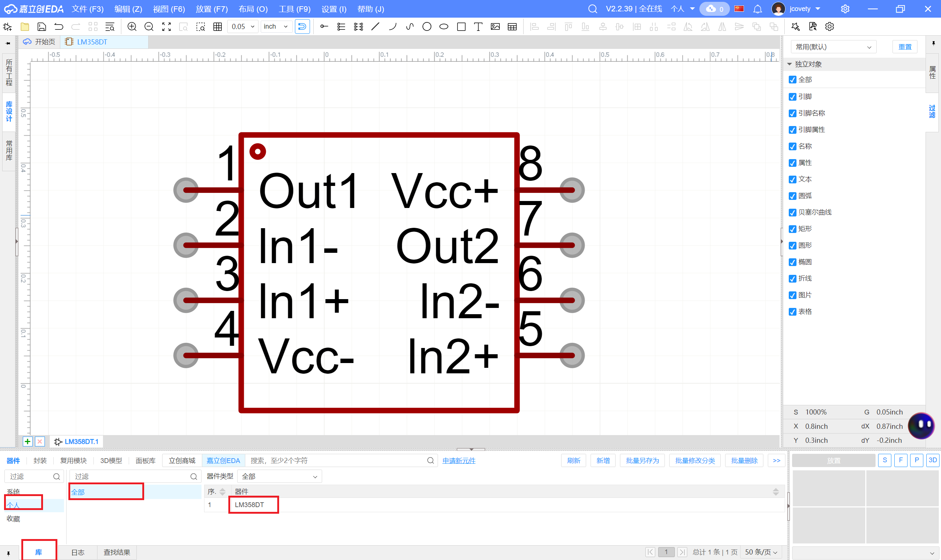
Task: Toggle the 贝塞尔曲线 checkbox
Action: click(x=792, y=212)
